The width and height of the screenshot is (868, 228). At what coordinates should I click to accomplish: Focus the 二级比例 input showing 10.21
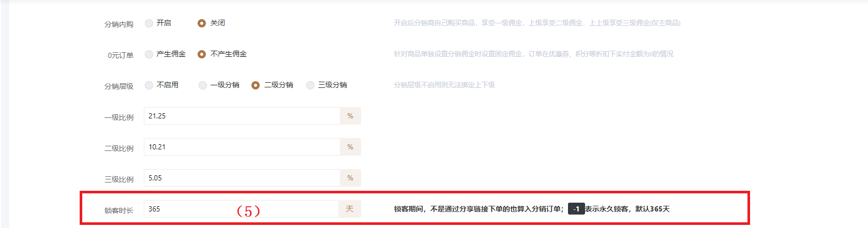(x=242, y=147)
